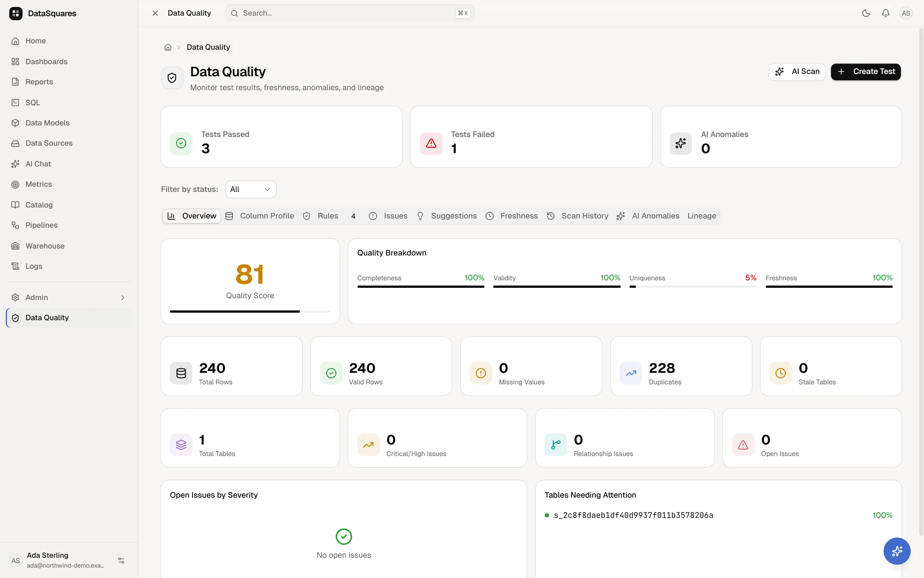Click Create Test button
This screenshot has width=924, height=578.
pyautogui.click(x=866, y=72)
